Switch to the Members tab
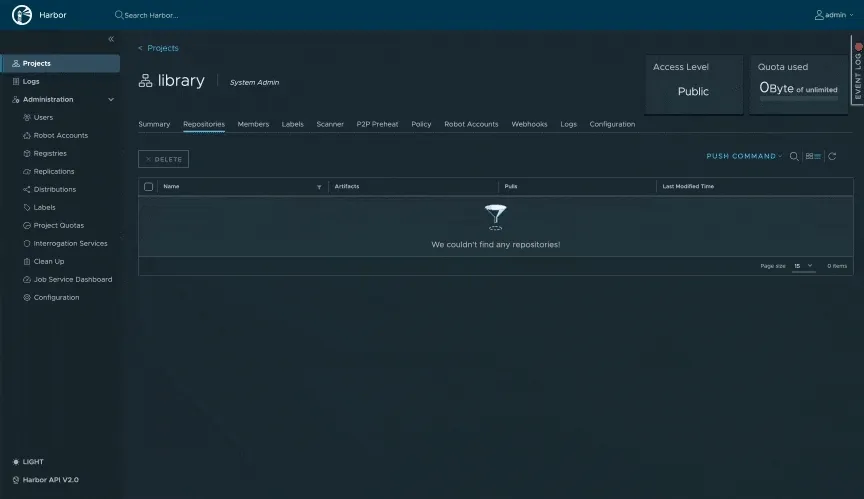Image resolution: width=864 pixels, height=499 pixels. (x=253, y=124)
